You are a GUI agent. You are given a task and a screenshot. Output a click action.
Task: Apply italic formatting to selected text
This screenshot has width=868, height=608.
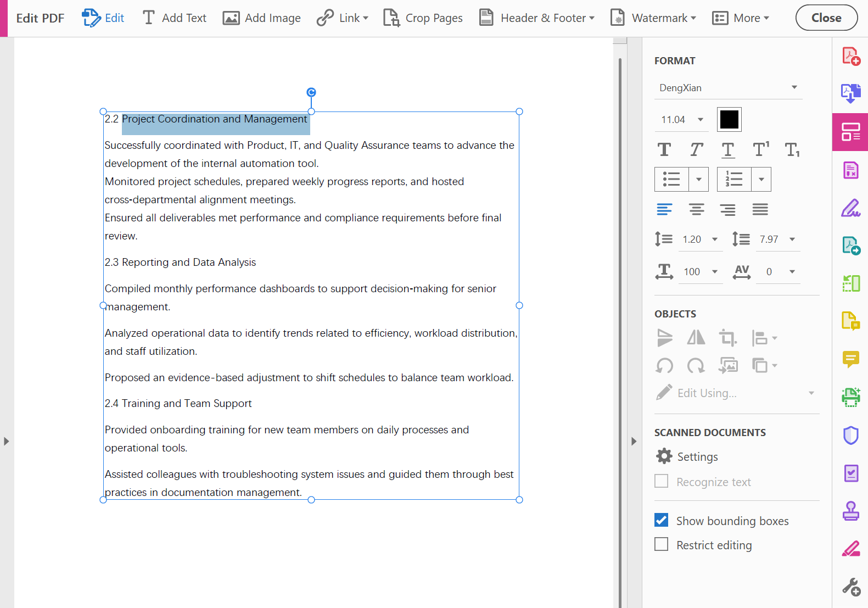point(696,149)
